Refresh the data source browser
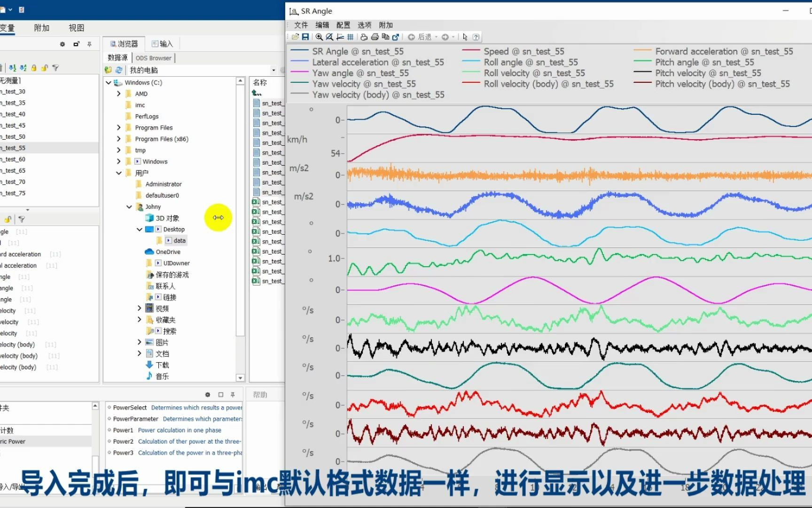 pyautogui.click(x=118, y=70)
